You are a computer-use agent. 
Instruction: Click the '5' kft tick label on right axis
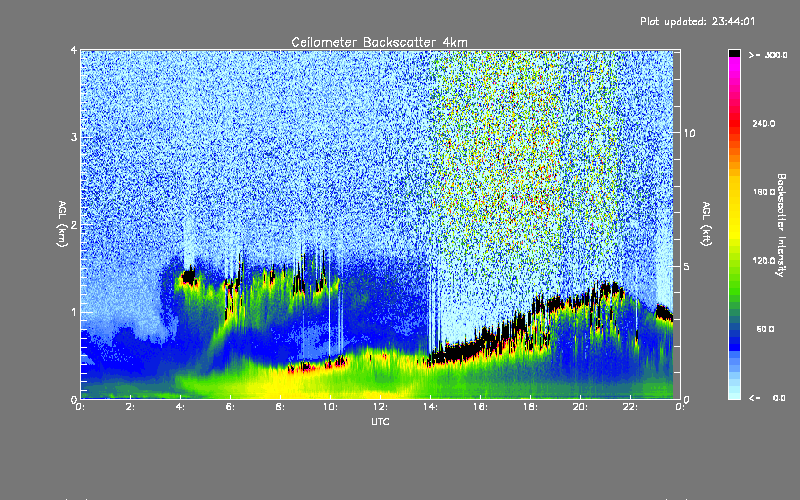point(687,266)
